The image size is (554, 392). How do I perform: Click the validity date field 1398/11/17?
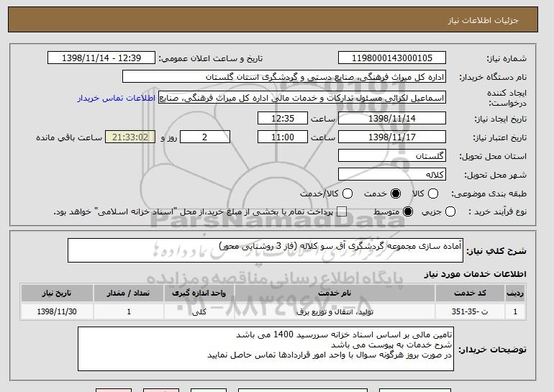tap(392, 137)
